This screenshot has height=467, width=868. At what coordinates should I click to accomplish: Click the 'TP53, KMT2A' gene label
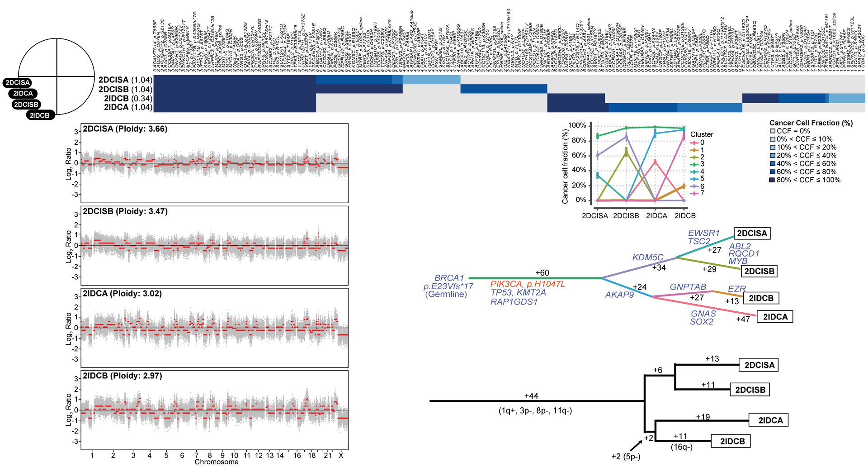(518, 293)
